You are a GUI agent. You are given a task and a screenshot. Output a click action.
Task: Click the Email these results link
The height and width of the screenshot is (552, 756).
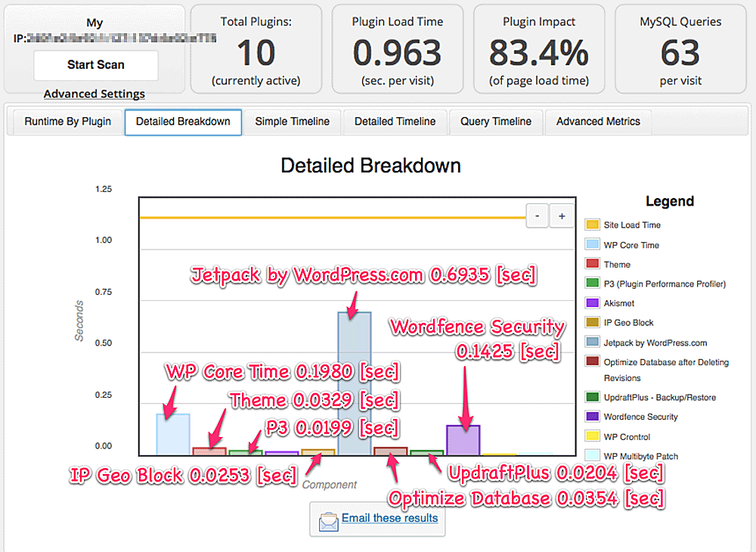point(389,518)
